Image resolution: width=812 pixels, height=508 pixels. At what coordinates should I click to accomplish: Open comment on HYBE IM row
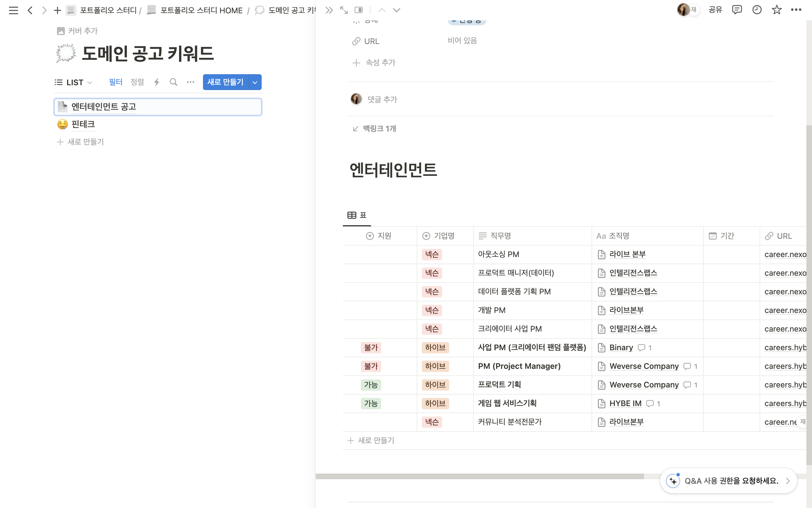(x=653, y=404)
